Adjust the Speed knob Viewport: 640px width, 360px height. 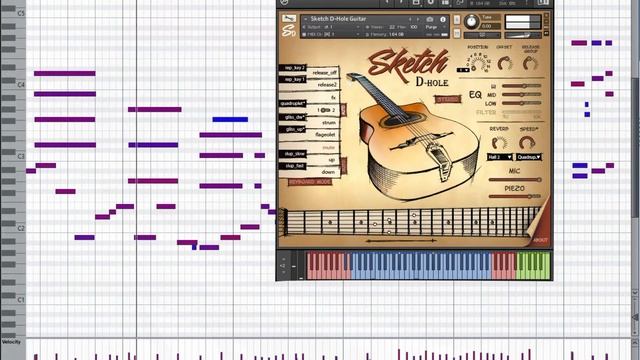click(527, 142)
